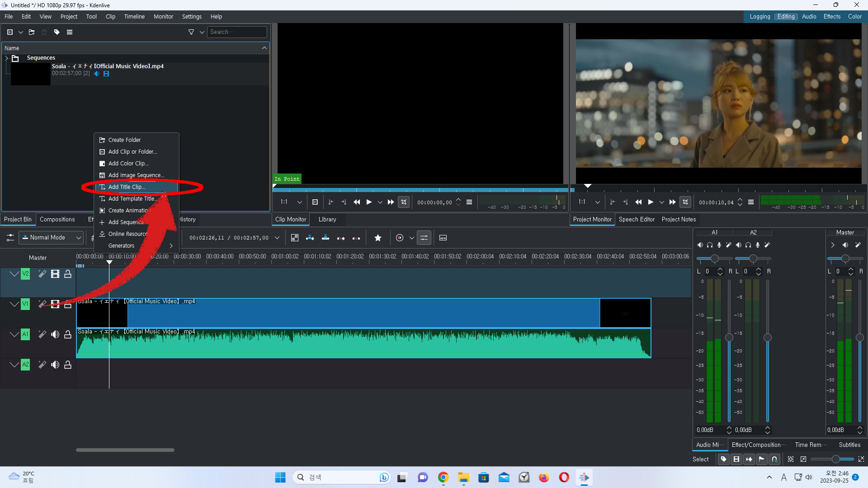Click the favorite effects star icon
This screenshot has width=868, height=488.
click(x=378, y=238)
